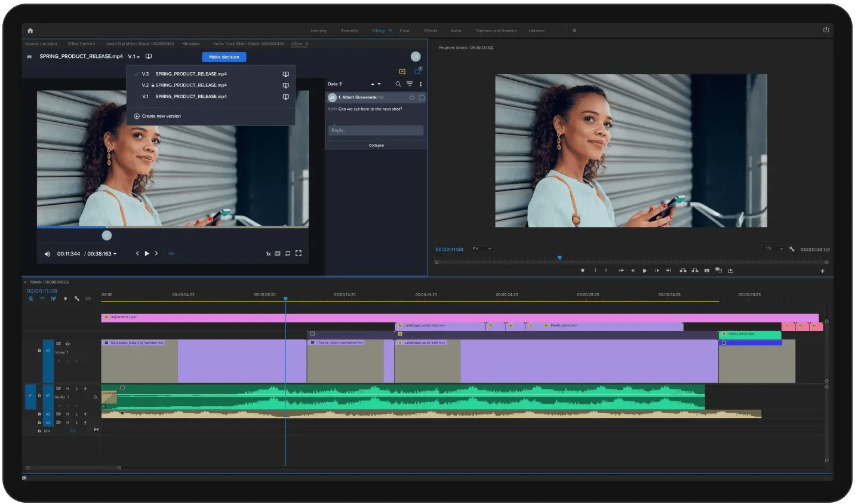The height and width of the screenshot is (504, 855).
Task: Click the add comment icon above comments
Action: [402, 72]
